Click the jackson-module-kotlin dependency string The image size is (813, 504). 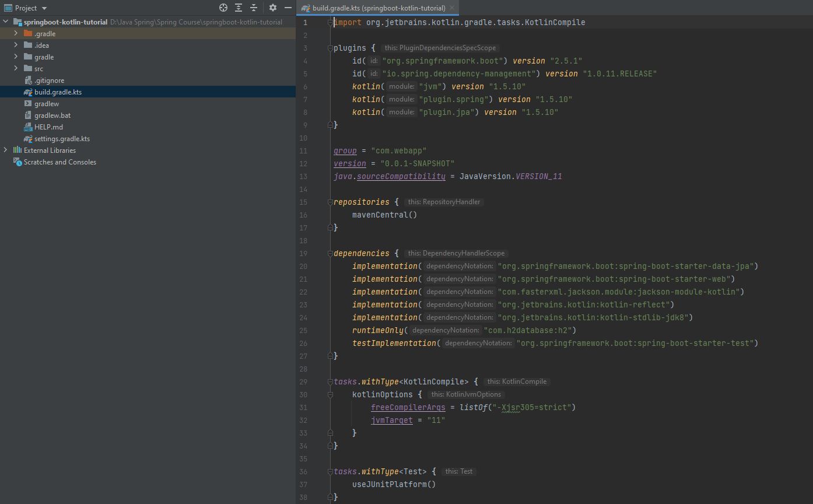pos(619,292)
